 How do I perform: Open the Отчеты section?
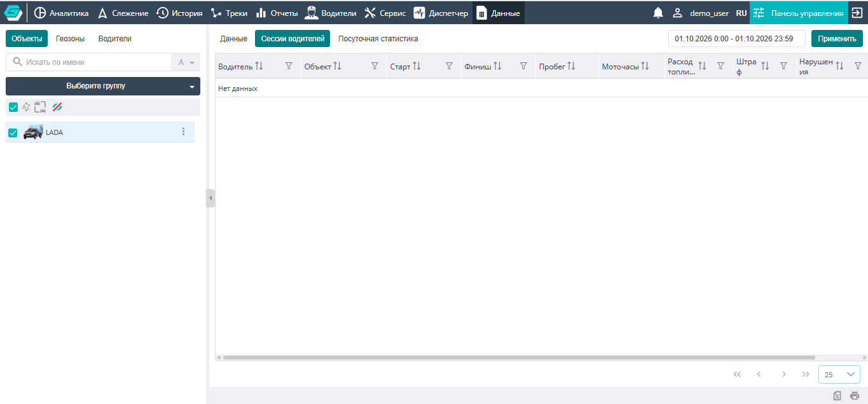pyautogui.click(x=277, y=13)
